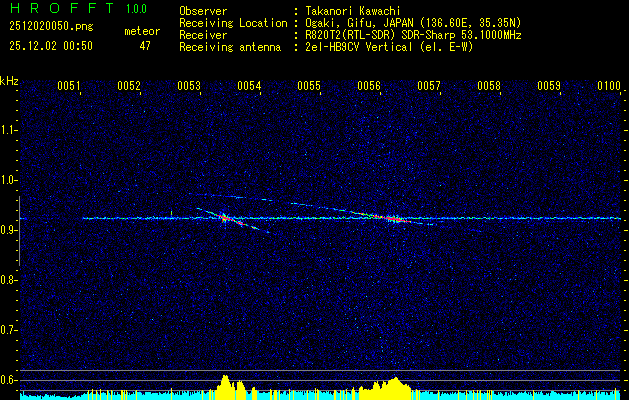Viewport: 629px width, 400px height.
Task: Click the kHz axis unit label
Action: click(9, 81)
